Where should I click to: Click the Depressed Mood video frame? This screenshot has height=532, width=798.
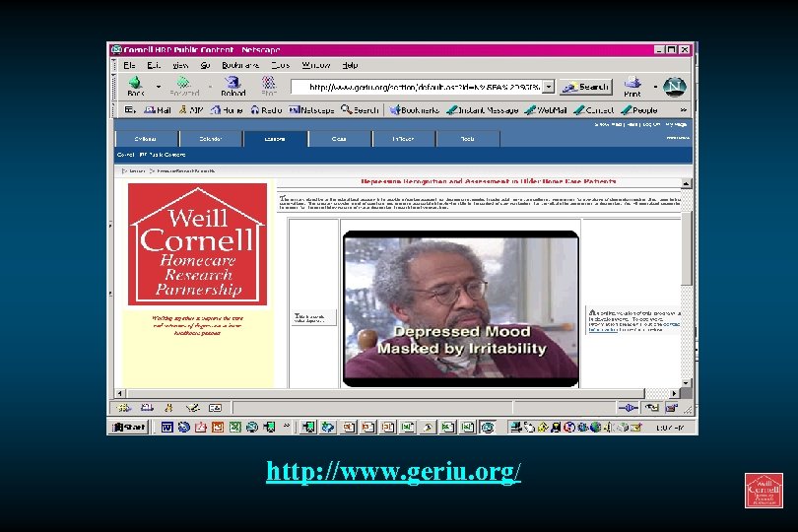click(x=461, y=308)
